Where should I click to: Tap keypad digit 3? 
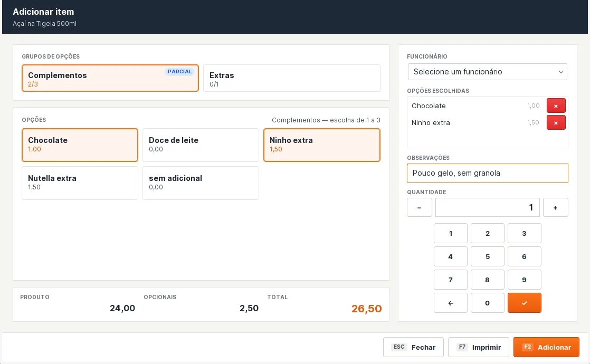524,233
